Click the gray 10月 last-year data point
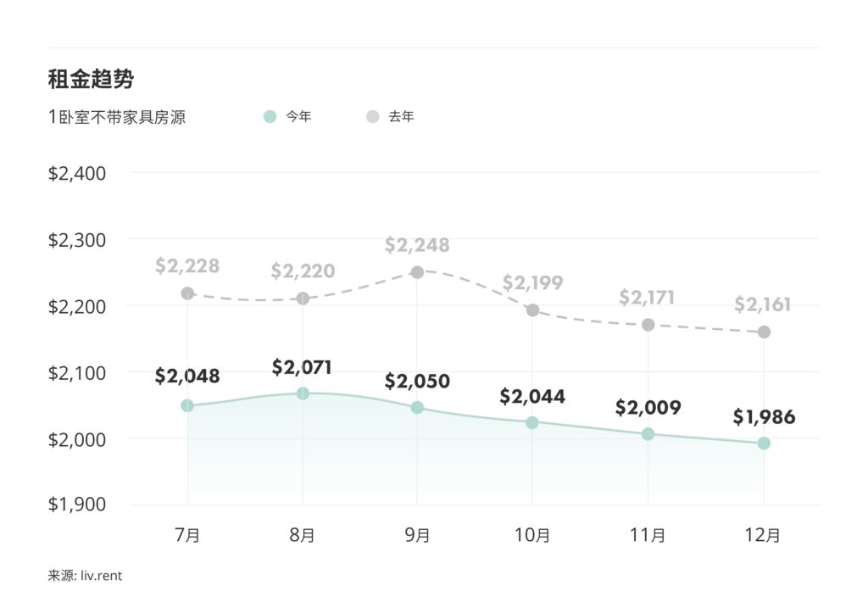 pos(532,310)
